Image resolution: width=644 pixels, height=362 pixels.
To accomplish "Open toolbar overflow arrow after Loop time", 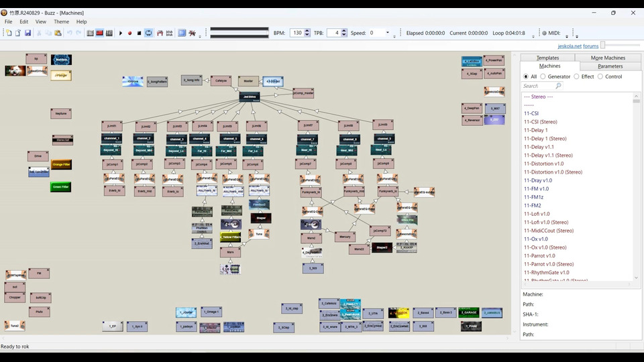I will [x=533, y=36].
